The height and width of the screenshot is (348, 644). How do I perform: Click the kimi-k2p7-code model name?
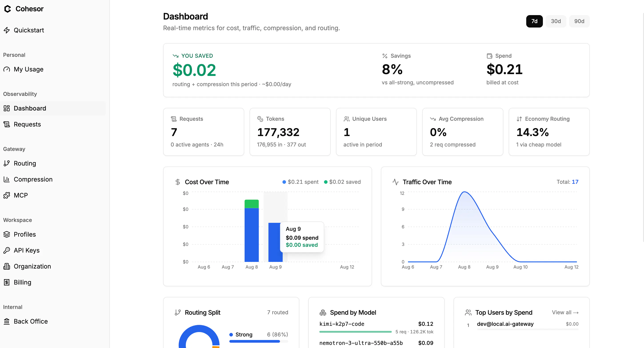tap(342, 324)
